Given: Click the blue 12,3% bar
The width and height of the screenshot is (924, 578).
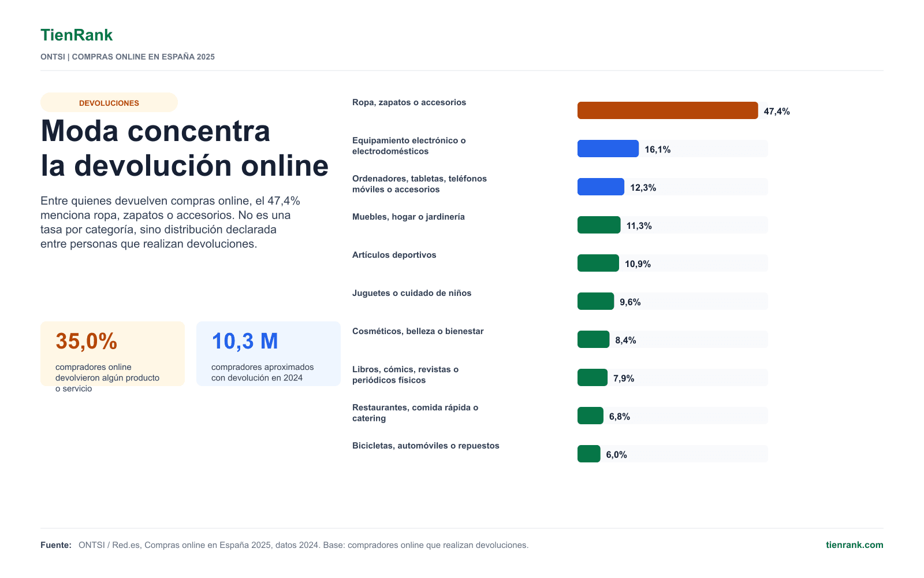Looking at the screenshot, I should 601,187.
